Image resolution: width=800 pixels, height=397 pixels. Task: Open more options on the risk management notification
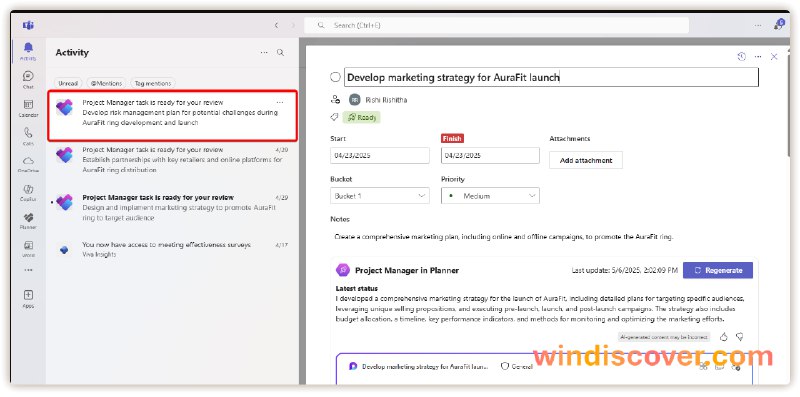coord(280,103)
